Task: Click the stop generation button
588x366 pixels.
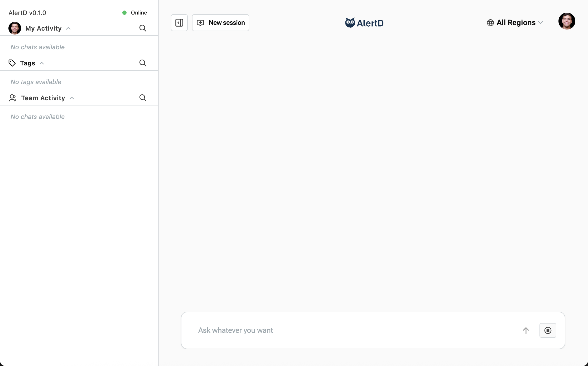Action: click(548, 330)
